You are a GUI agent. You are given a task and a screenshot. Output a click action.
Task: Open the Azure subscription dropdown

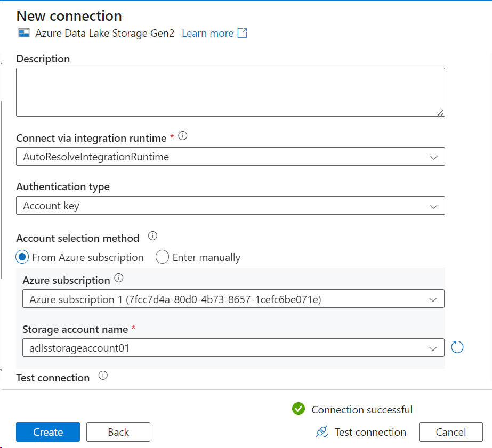click(x=433, y=299)
